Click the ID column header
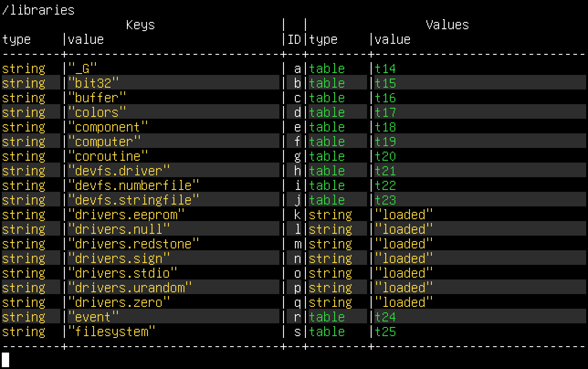 point(294,39)
